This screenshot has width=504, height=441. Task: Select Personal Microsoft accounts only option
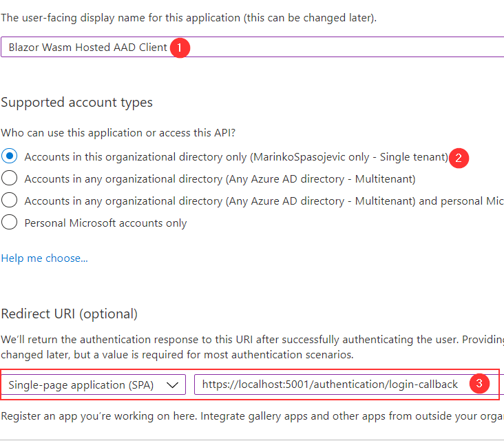[10, 223]
